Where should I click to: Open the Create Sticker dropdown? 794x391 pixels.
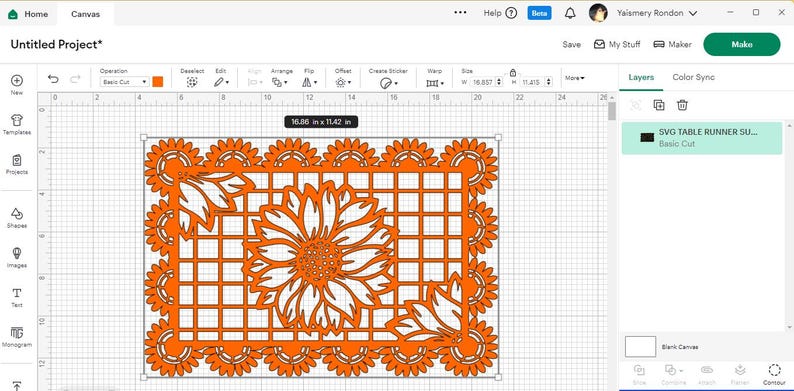pyautogui.click(x=388, y=83)
